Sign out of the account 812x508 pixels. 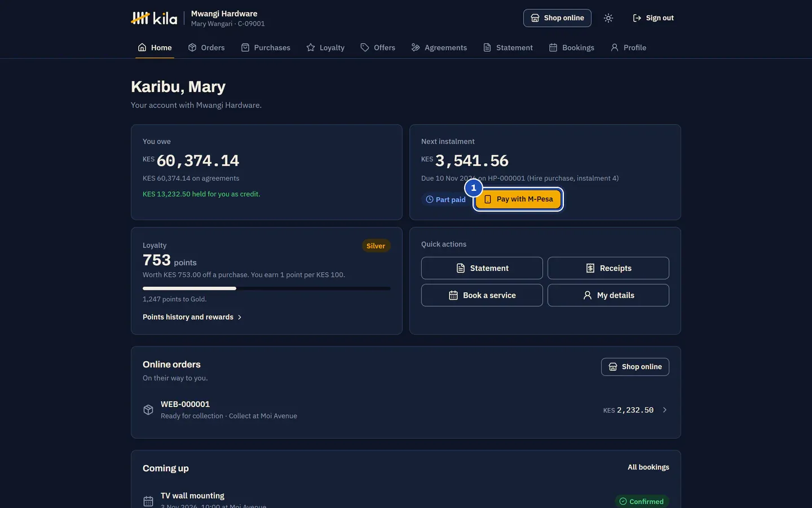click(653, 18)
